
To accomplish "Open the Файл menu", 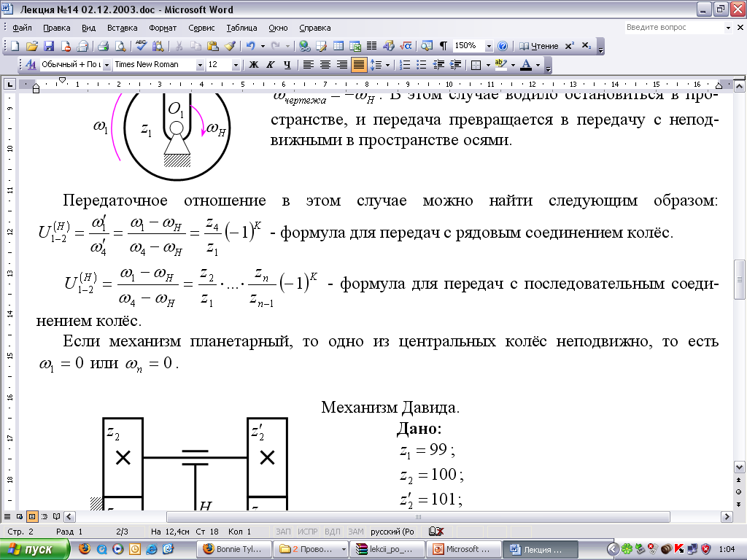I will pyautogui.click(x=22, y=28).
